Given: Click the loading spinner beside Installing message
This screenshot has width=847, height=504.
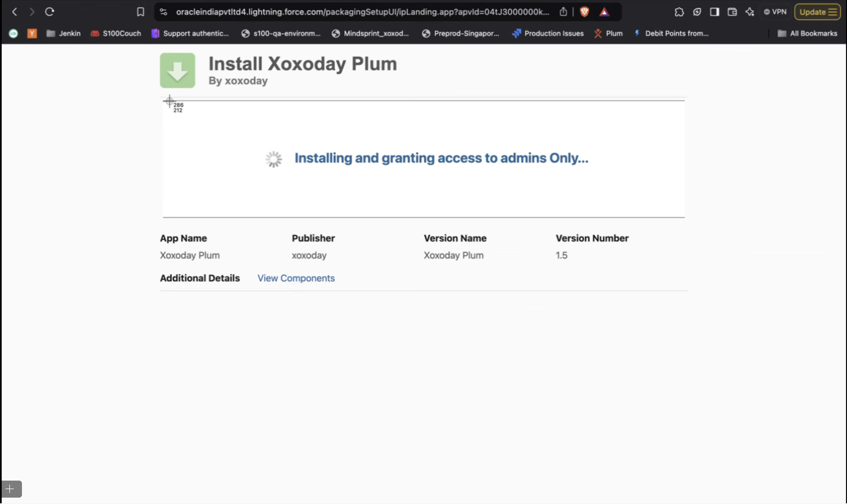Looking at the screenshot, I should (274, 159).
